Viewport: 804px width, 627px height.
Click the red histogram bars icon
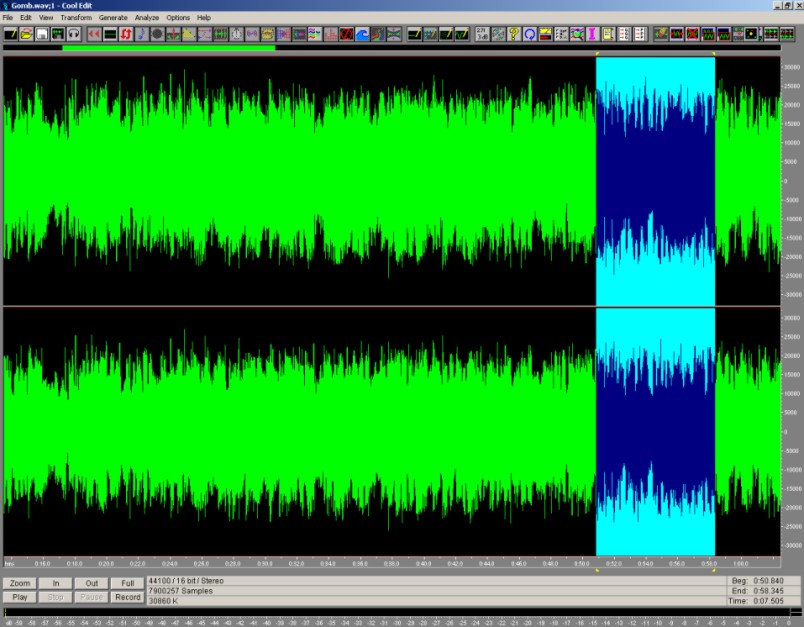point(331,34)
